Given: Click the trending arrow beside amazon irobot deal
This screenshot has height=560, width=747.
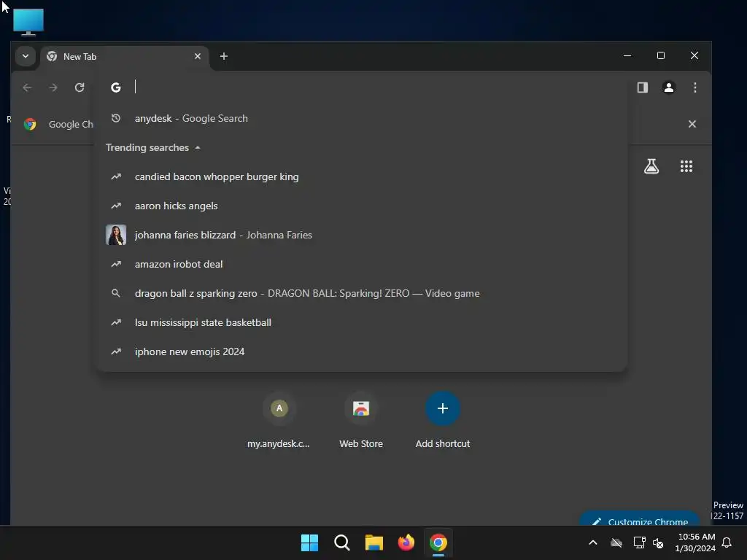Looking at the screenshot, I should coord(116,264).
